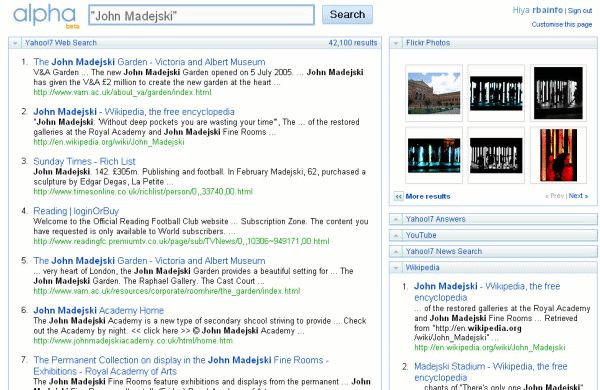600x390 pixels.
Task: Open vam.ac.uk roomhire the_garden URL
Action: pyautogui.click(x=166, y=291)
